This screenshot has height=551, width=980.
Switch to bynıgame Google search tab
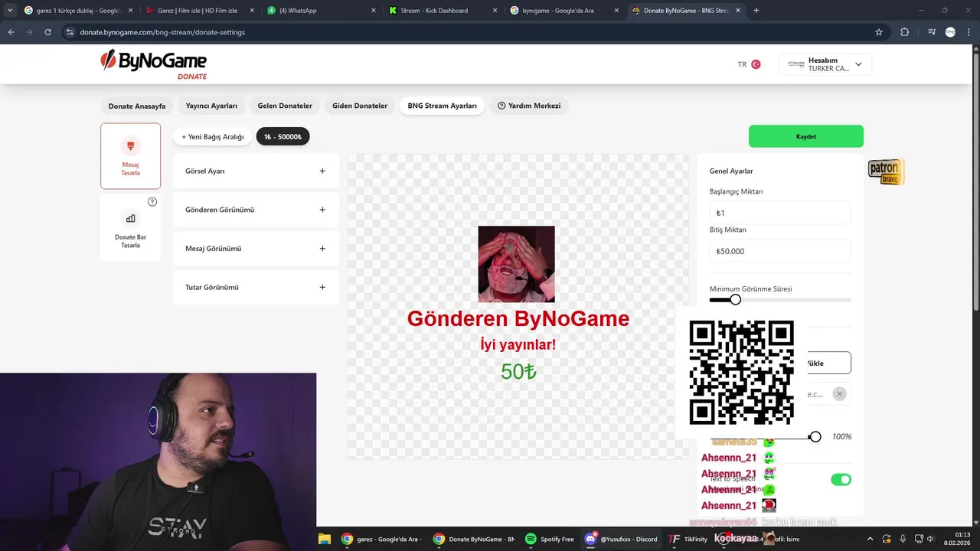[564, 10]
